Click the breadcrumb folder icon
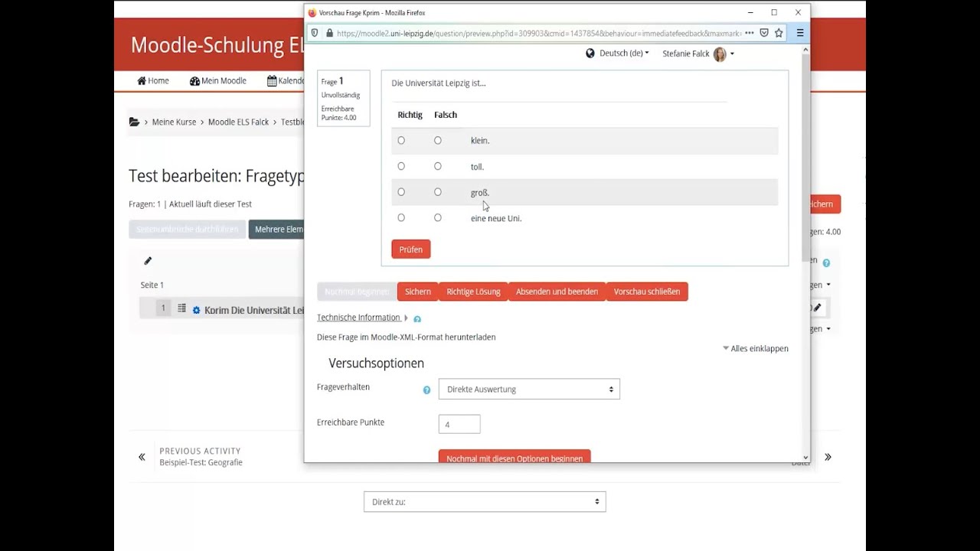This screenshot has width=980, height=551. pyautogui.click(x=135, y=122)
